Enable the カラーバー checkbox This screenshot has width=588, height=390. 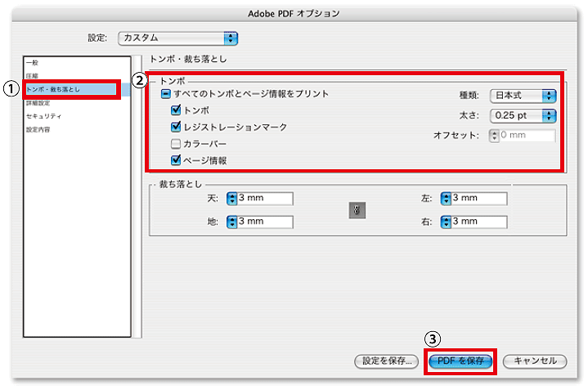tap(176, 144)
